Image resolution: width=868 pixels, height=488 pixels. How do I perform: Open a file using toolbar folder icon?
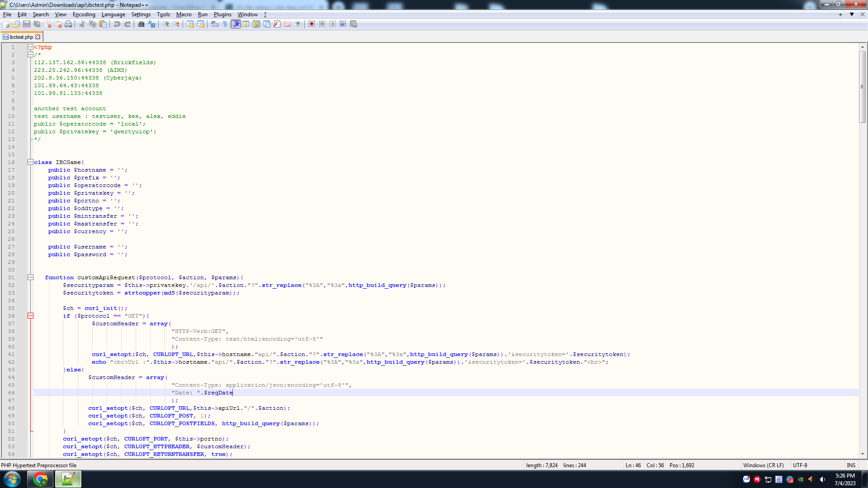coord(16,24)
